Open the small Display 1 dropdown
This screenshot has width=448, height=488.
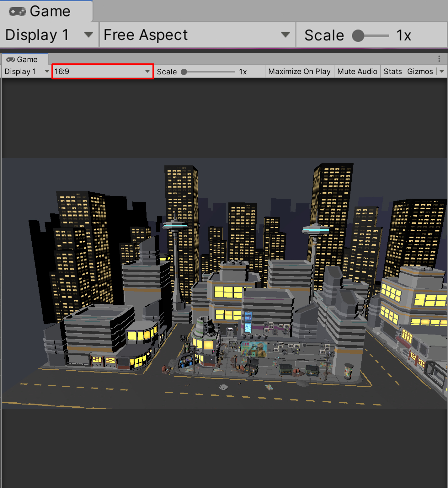pos(27,72)
